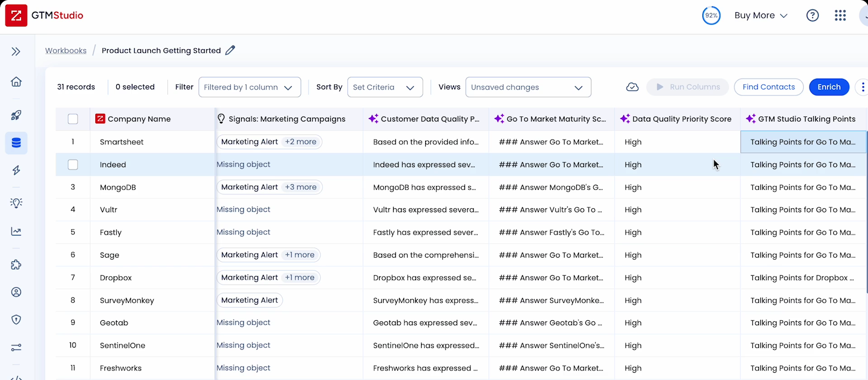Click '### Answer MongoDB's G...' cell
The width and height of the screenshot is (868, 380).
pyautogui.click(x=551, y=187)
